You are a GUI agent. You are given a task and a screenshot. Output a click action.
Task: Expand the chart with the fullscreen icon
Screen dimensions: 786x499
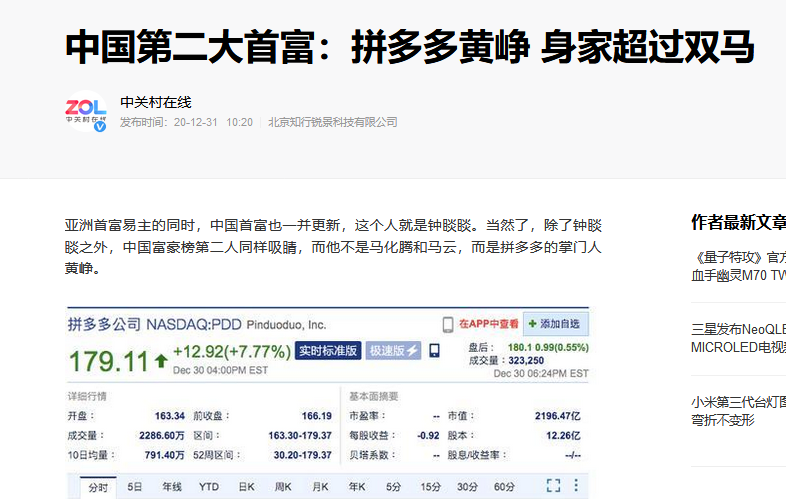553,485
